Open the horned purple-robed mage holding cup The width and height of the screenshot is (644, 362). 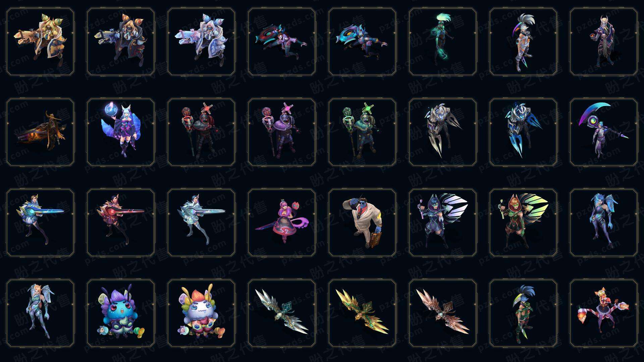604,42
